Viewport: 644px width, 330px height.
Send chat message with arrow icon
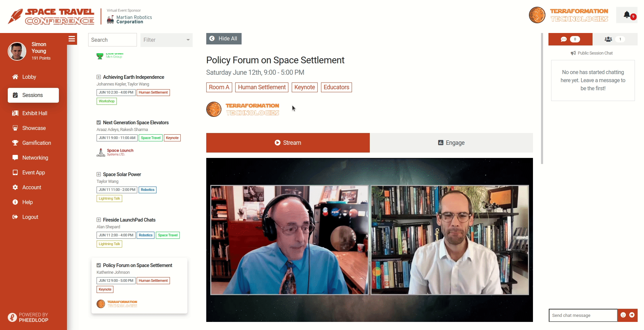[632, 315]
